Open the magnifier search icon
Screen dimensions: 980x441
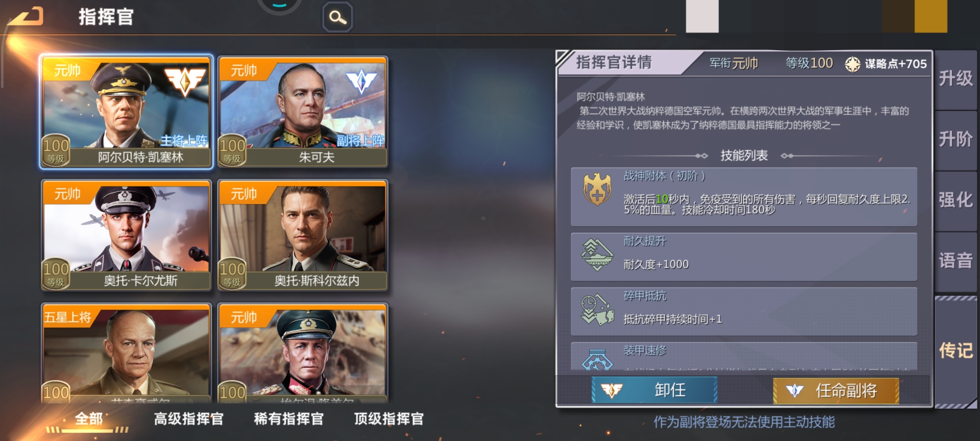click(x=338, y=18)
